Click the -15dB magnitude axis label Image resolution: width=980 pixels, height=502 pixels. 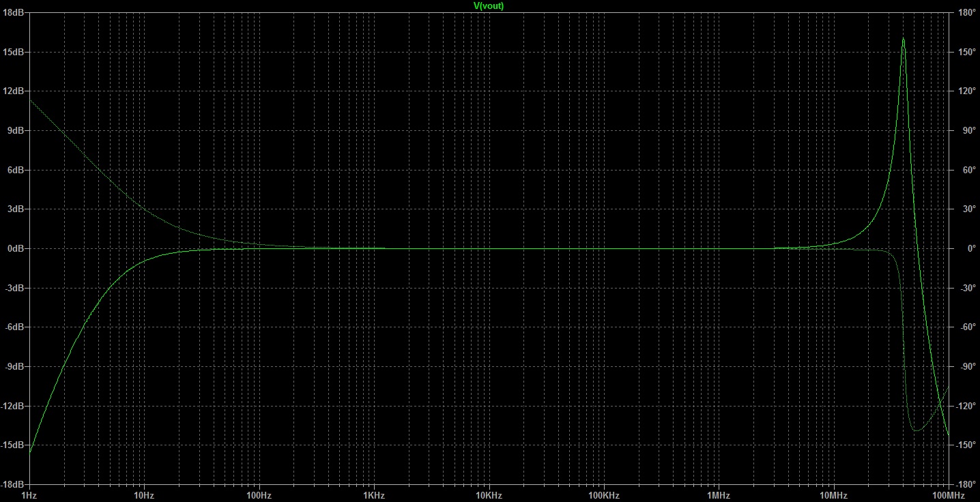tap(14, 445)
